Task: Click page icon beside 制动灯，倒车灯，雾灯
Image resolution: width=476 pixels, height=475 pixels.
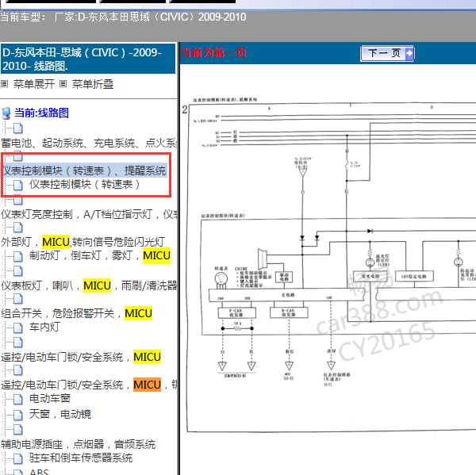Action: point(18,256)
